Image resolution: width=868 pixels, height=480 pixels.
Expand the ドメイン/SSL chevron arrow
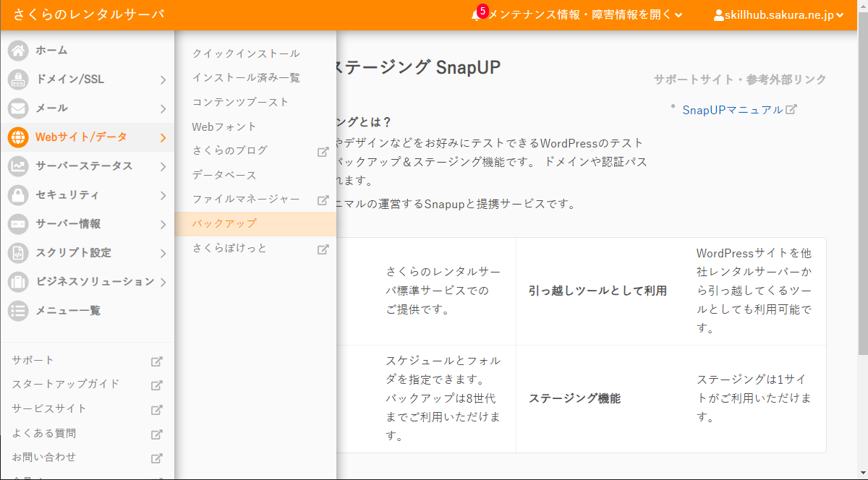[163, 80]
